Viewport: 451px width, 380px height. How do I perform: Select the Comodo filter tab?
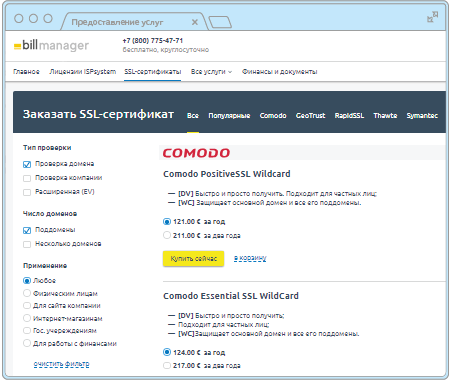click(x=273, y=116)
